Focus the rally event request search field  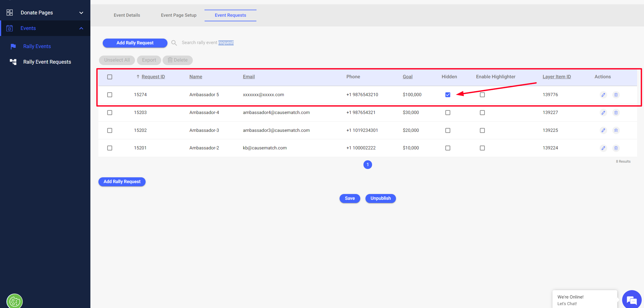tap(208, 43)
